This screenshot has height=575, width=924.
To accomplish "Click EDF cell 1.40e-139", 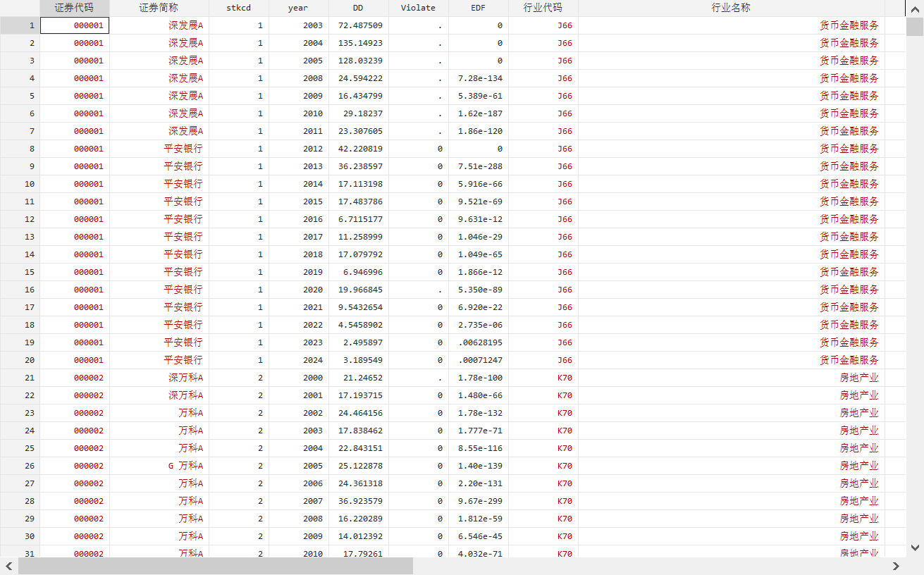I will (480, 466).
